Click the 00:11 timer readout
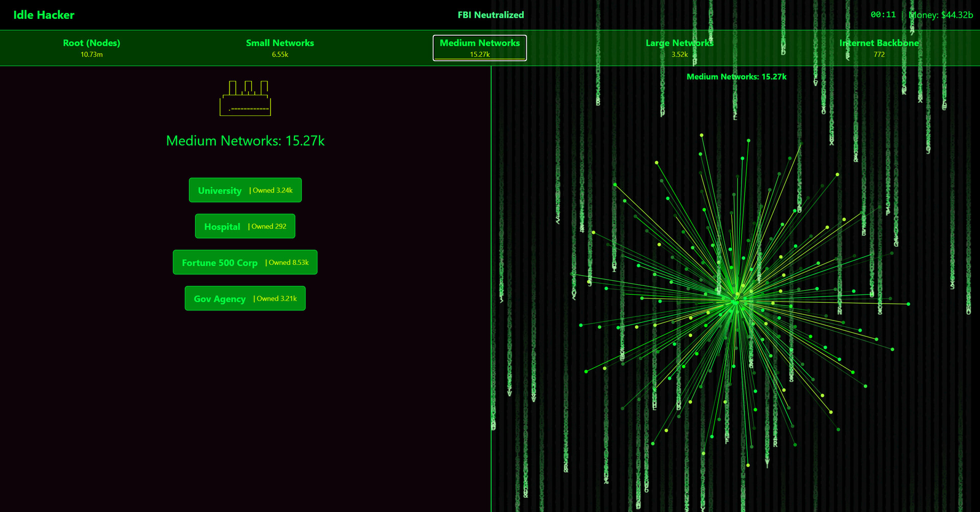 click(x=883, y=15)
